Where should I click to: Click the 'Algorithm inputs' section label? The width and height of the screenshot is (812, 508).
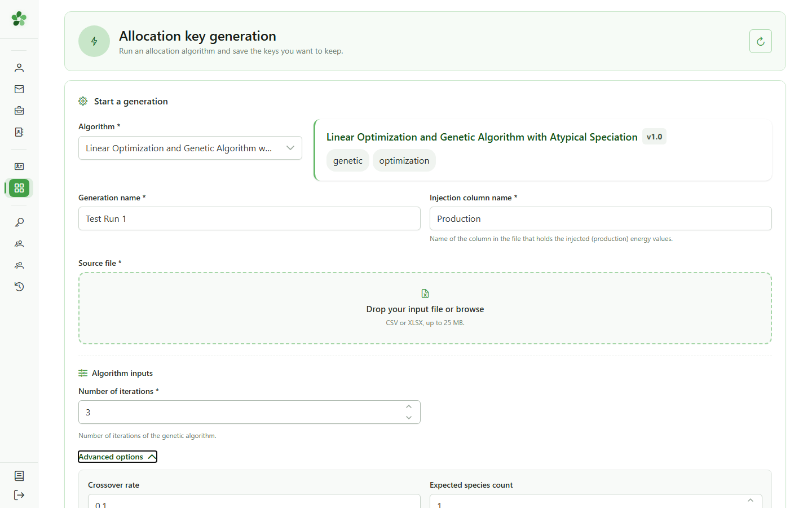click(x=122, y=373)
